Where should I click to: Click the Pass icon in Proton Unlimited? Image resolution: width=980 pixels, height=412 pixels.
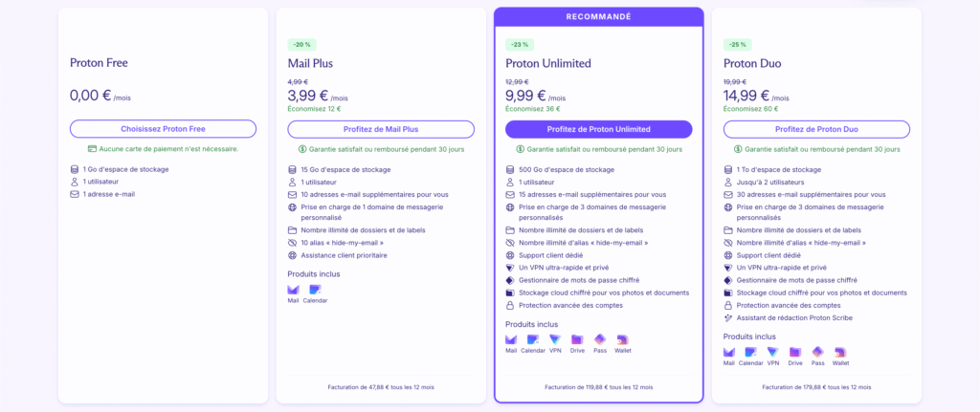(600, 339)
